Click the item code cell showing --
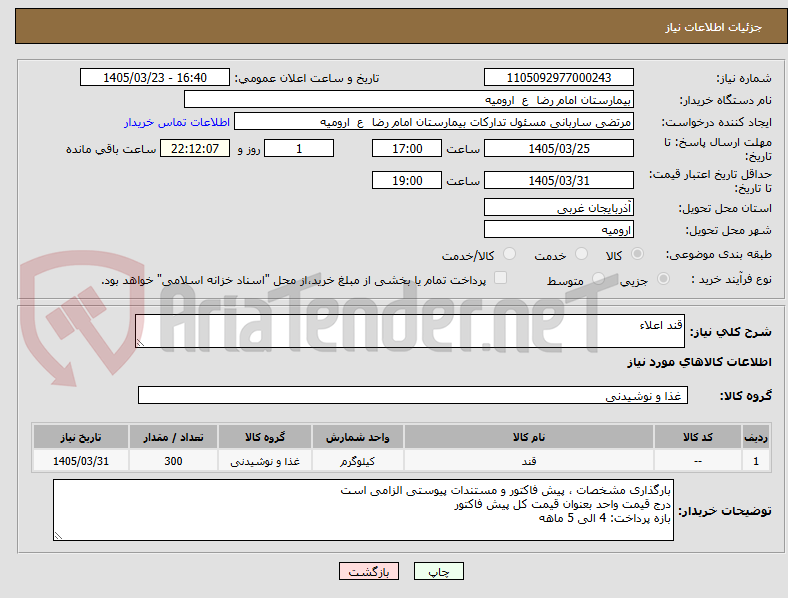 [698, 461]
